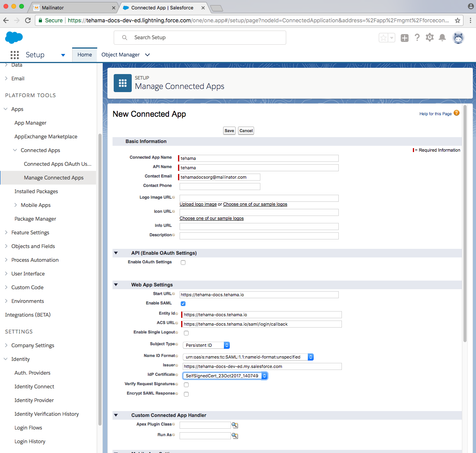Enable OAuth Settings checkbox

[x=183, y=263]
